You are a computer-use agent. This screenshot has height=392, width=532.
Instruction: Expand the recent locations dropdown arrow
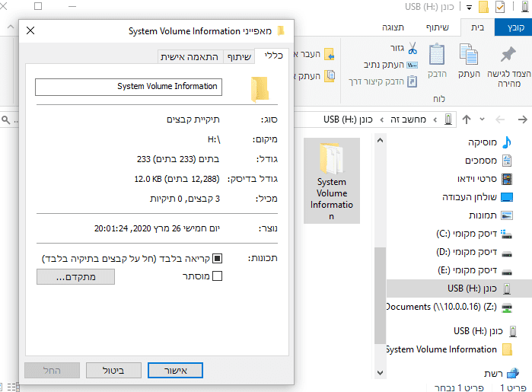tap(482, 120)
